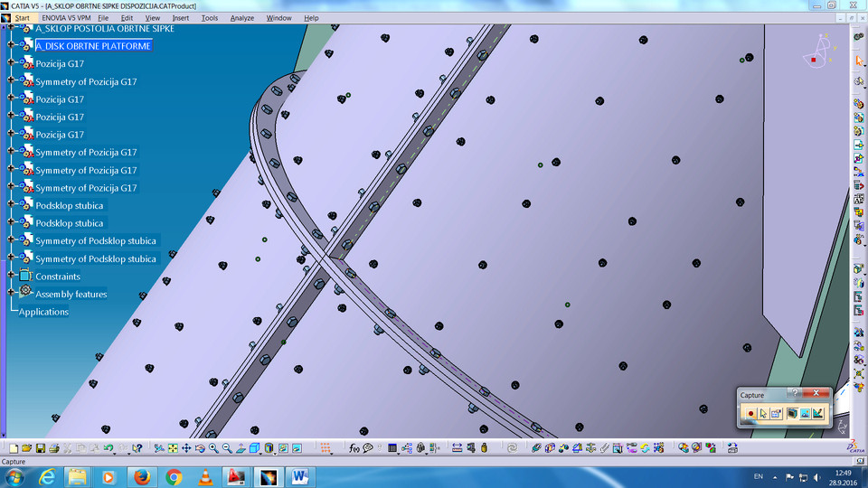Click the Print icon in bottom toolbar
The image size is (868, 488).
pyautogui.click(x=53, y=448)
